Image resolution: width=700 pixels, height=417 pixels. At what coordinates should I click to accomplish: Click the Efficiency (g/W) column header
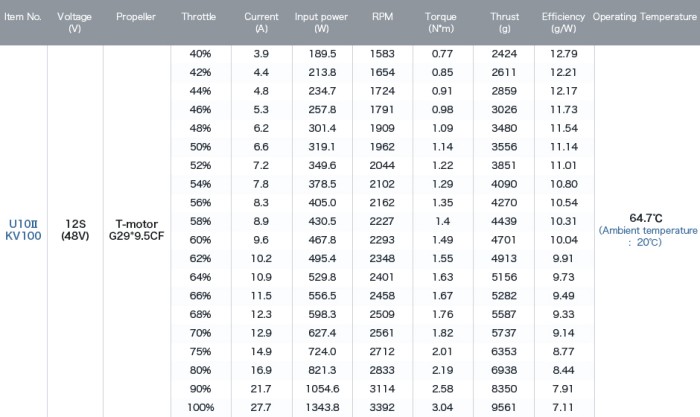[x=563, y=22]
